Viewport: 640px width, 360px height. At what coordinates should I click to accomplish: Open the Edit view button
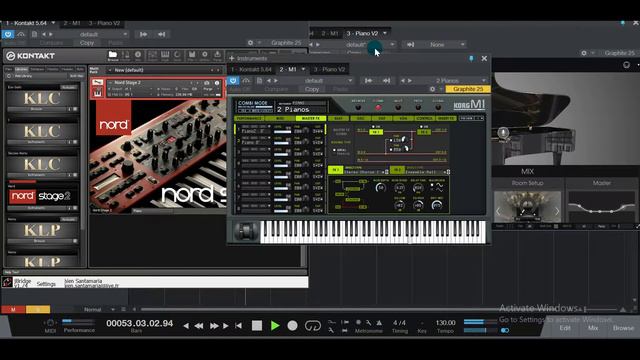(x=565, y=328)
